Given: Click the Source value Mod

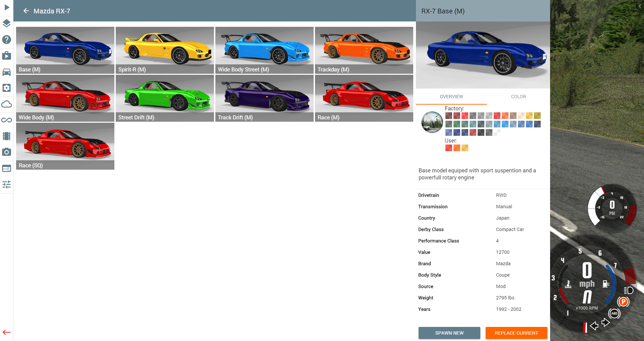Looking at the screenshot, I should point(501,286).
